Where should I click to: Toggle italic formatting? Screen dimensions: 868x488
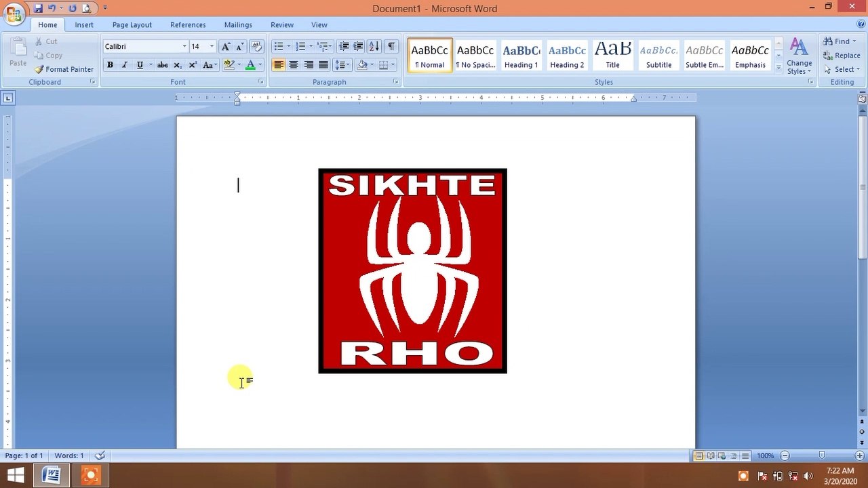point(125,65)
